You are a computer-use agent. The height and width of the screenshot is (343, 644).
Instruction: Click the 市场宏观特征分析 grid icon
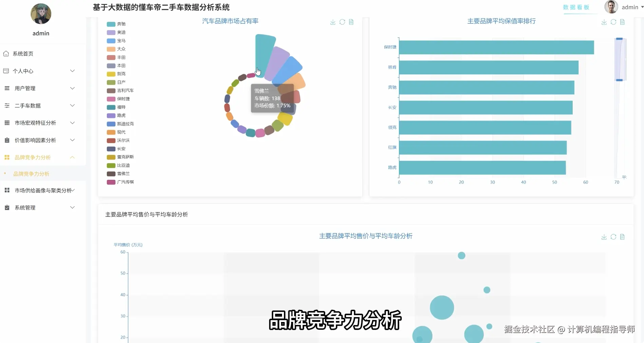(7, 123)
